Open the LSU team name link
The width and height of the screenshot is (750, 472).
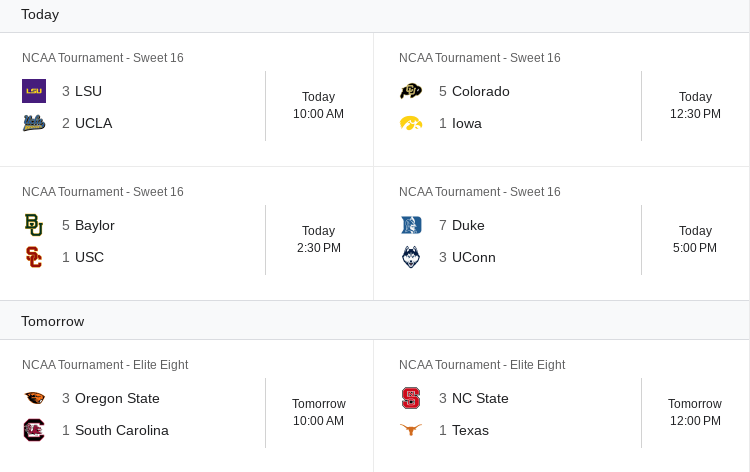pos(88,91)
